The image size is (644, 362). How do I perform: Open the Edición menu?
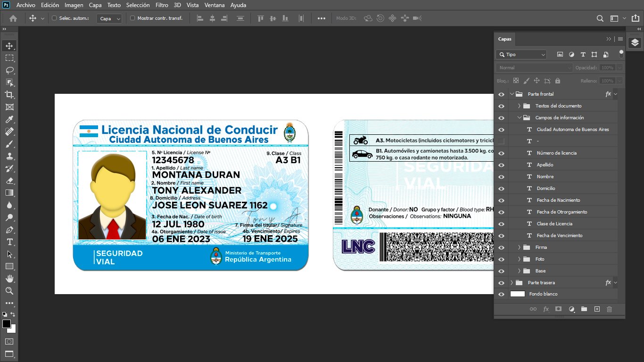[x=50, y=5]
